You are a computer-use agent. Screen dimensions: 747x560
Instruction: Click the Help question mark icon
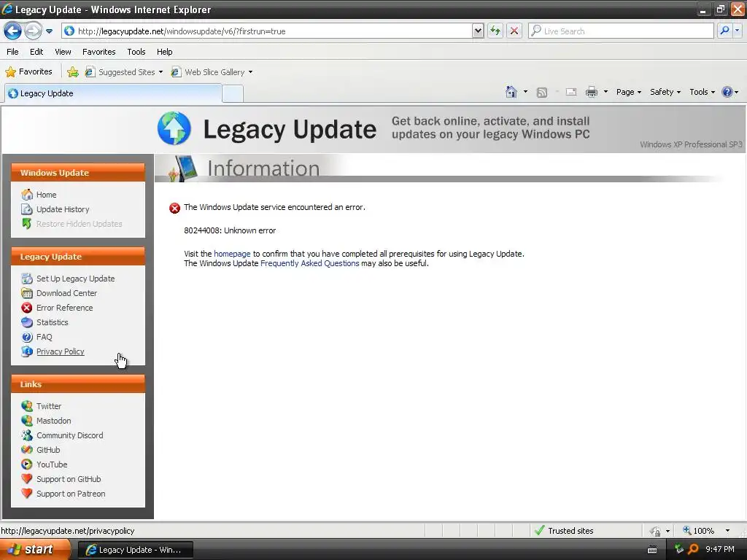[727, 92]
